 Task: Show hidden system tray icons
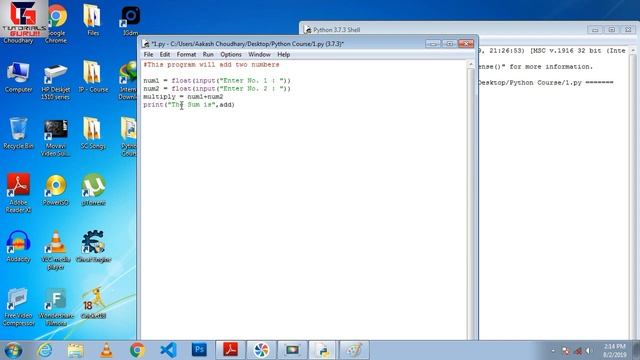[553, 351]
